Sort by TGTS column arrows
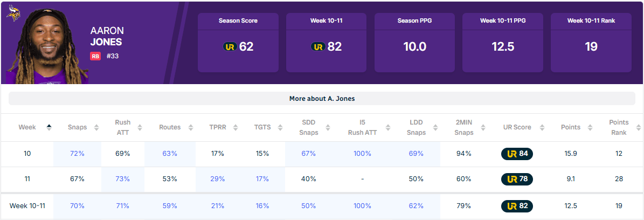The width and height of the screenshot is (644, 220). pos(279,128)
